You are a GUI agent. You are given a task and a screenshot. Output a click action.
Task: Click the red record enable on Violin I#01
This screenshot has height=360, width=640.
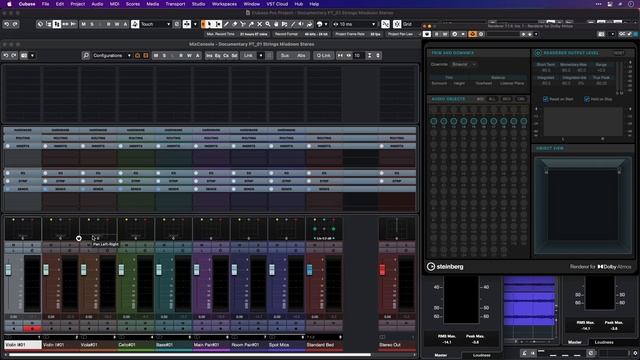tap(32, 329)
